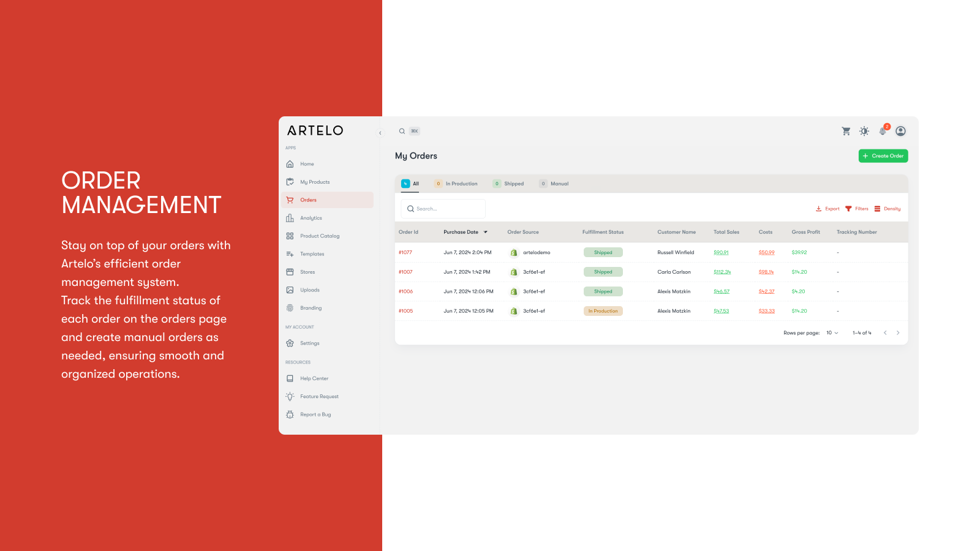
Task: Open Analytics from sidebar
Action: [328, 218]
